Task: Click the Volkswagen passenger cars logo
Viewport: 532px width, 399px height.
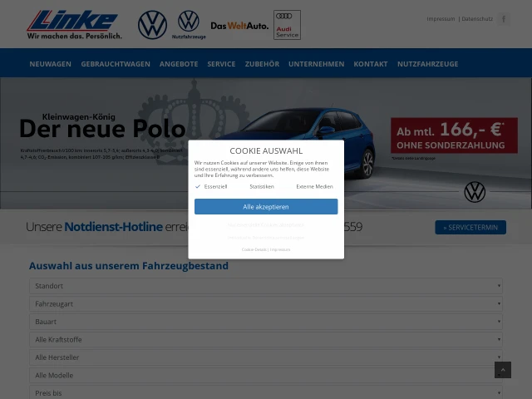Action: tap(152, 25)
